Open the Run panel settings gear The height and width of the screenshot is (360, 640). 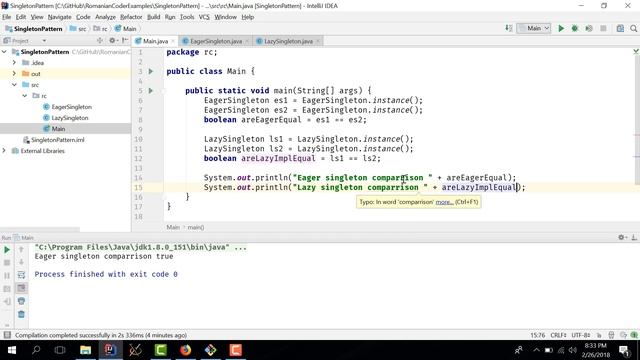point(622,237)
